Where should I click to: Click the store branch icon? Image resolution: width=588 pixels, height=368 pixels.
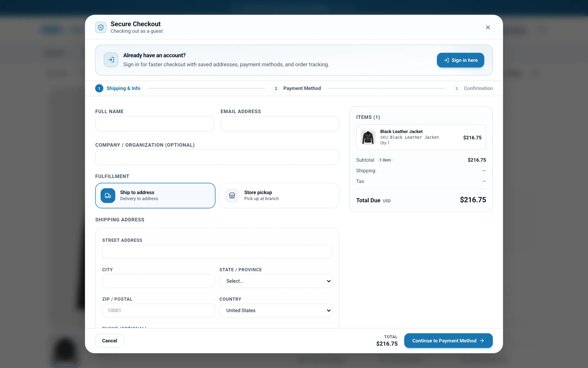(x=232, y=195)
